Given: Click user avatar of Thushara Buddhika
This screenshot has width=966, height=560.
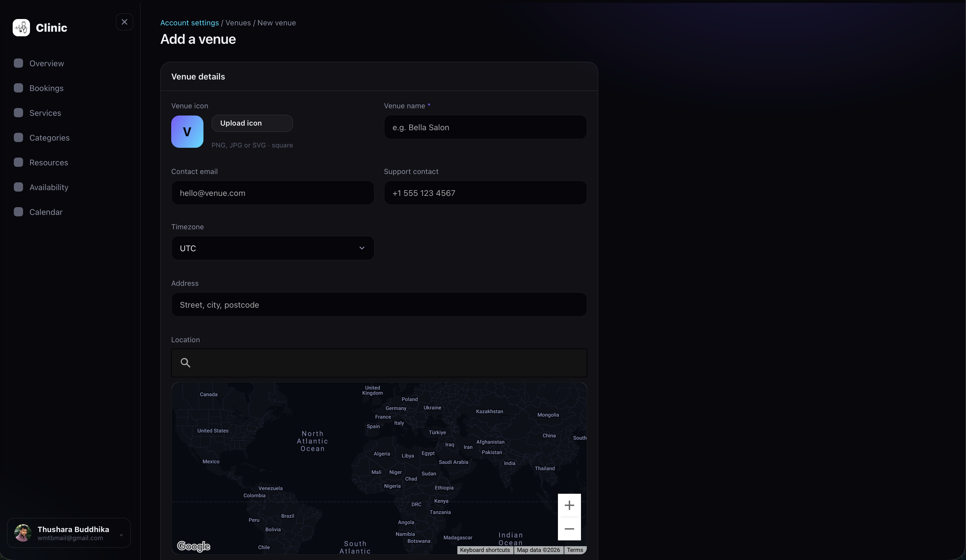Looking at the screenshot, I should click(23, 533).
